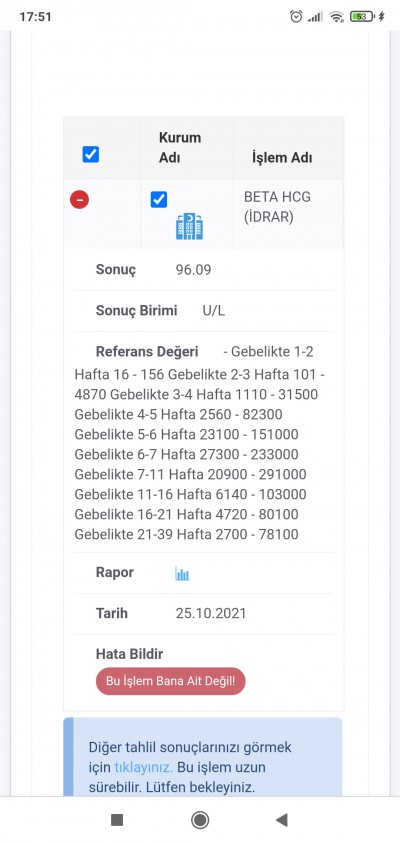Viewport: 400px width, 844px height.
Task: Tap the blue hospital building icon
Action: (190, 226)
